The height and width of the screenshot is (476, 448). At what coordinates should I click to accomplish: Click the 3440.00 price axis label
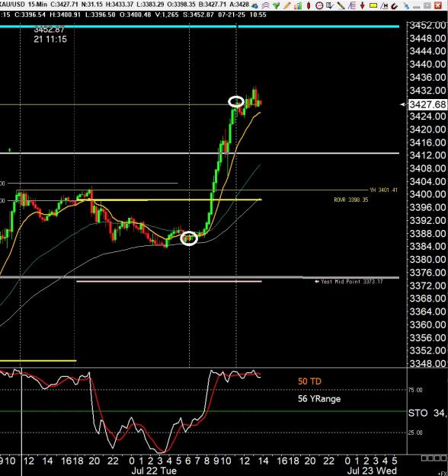[427, 64]
